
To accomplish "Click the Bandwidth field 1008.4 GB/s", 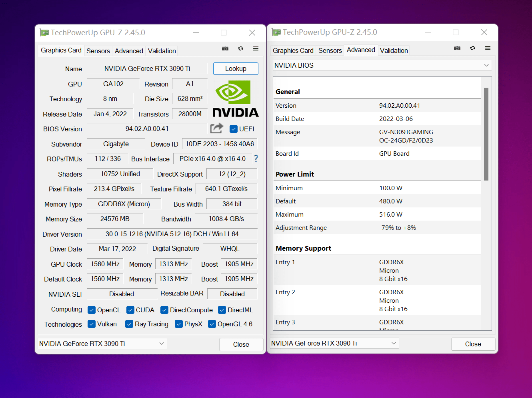I will [226, 219].
